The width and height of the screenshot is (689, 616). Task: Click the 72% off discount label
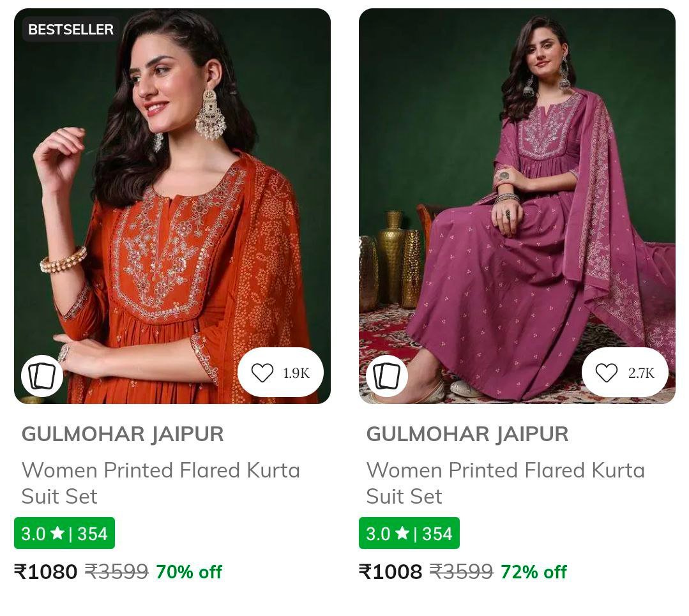tap(533, 571)
